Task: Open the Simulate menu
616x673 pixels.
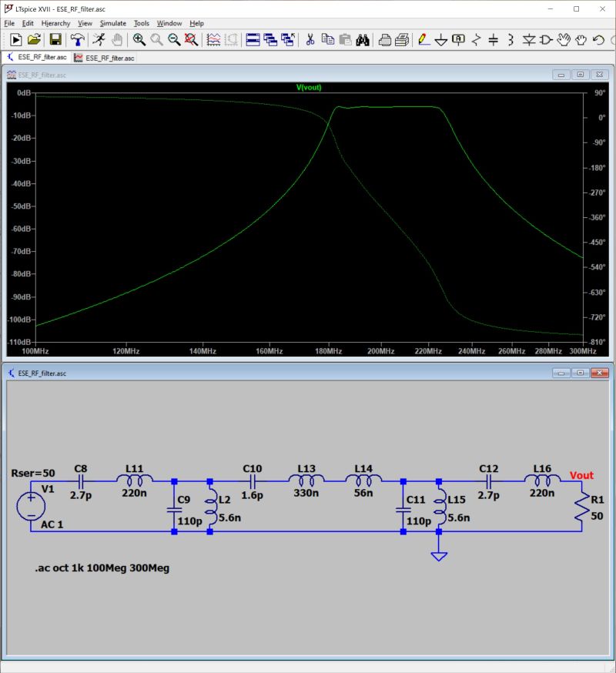Action: 112,23
